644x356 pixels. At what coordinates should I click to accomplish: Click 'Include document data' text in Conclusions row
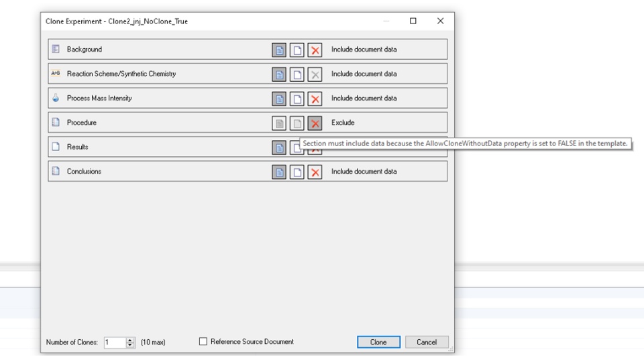point(364,171)
